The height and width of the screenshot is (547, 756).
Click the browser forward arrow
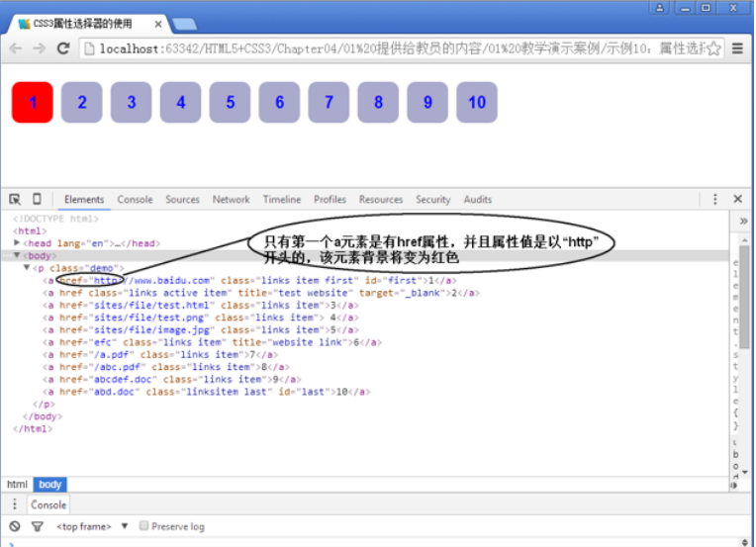point(39,48)
